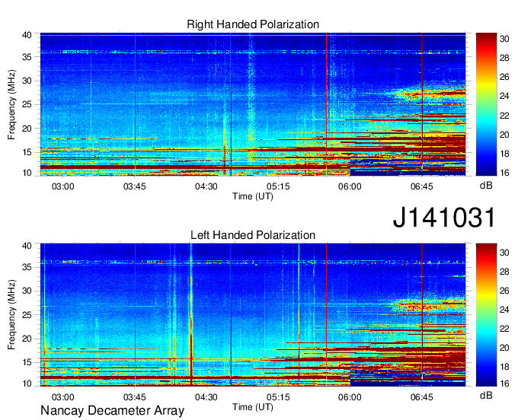This screenshot has height=420, width=518.
Task: Click the 04:30 time tick on the lower plot
Action: pyautogui.click(x=206, y=397)
